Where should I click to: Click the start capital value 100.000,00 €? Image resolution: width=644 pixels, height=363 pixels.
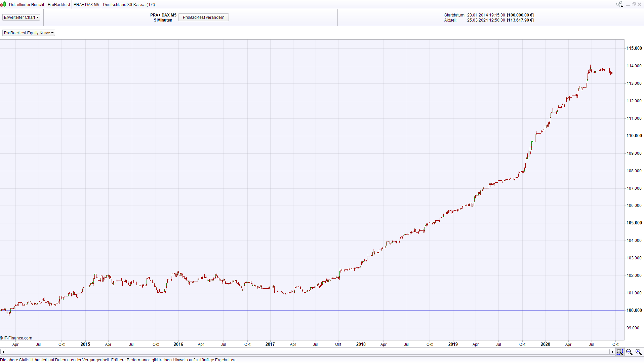point(520,15)
